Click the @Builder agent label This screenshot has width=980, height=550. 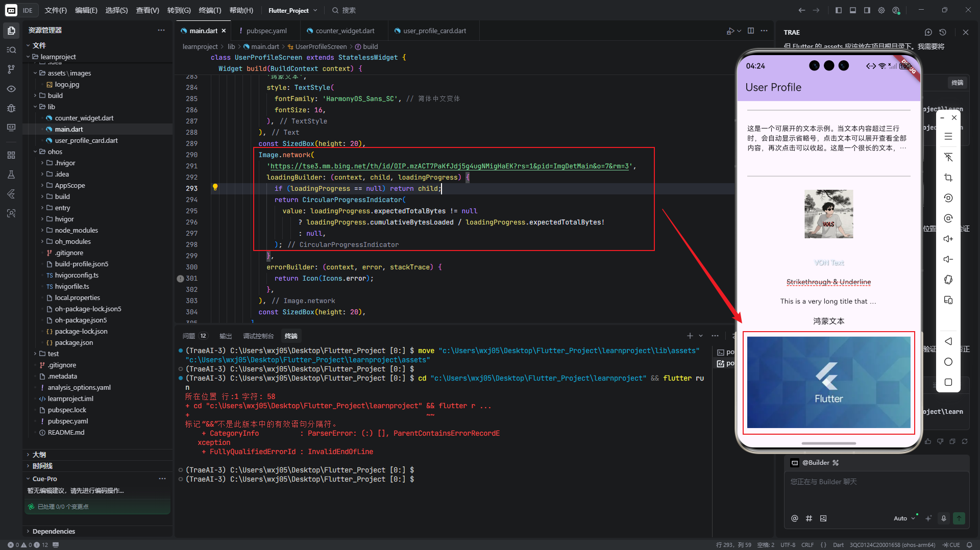pos(815,463)
